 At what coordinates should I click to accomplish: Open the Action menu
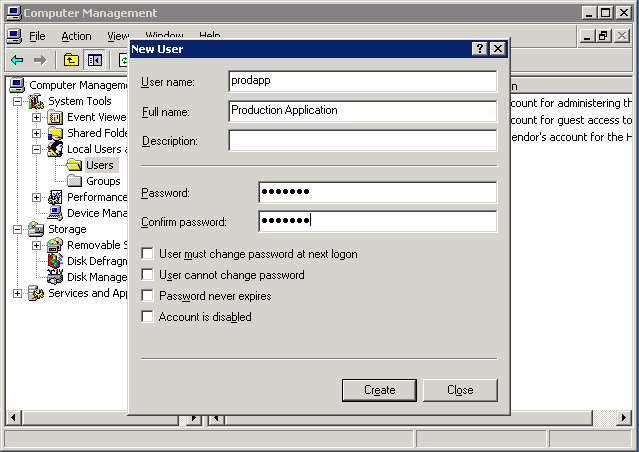pos(76,36)
